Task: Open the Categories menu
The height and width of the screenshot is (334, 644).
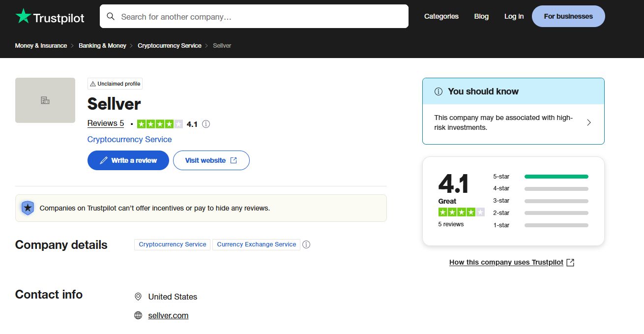Action: 441,16
